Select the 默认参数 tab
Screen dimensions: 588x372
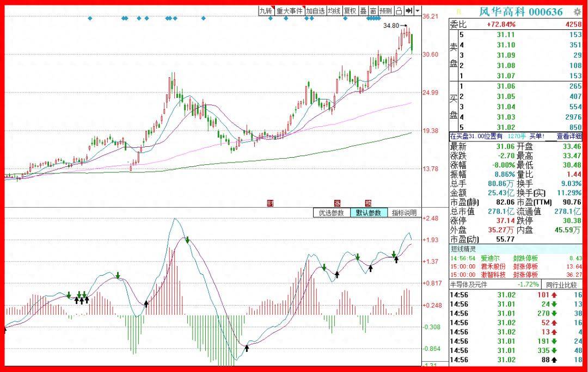[368, 213]
